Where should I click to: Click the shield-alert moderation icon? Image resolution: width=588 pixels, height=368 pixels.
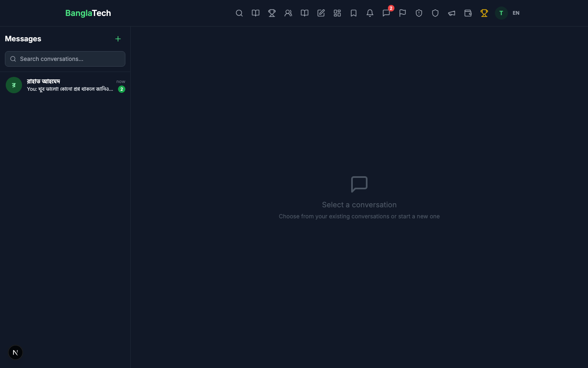[419, 13]
